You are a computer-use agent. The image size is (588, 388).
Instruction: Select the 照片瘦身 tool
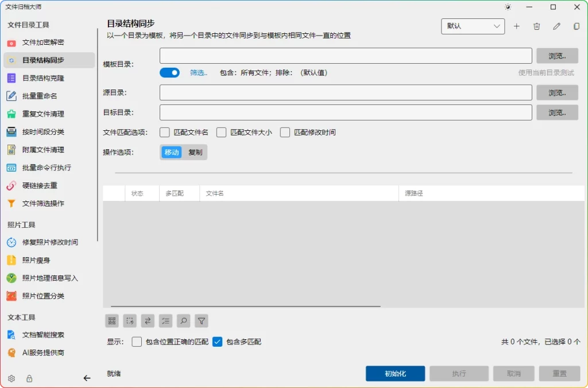(x=36, y=260)
